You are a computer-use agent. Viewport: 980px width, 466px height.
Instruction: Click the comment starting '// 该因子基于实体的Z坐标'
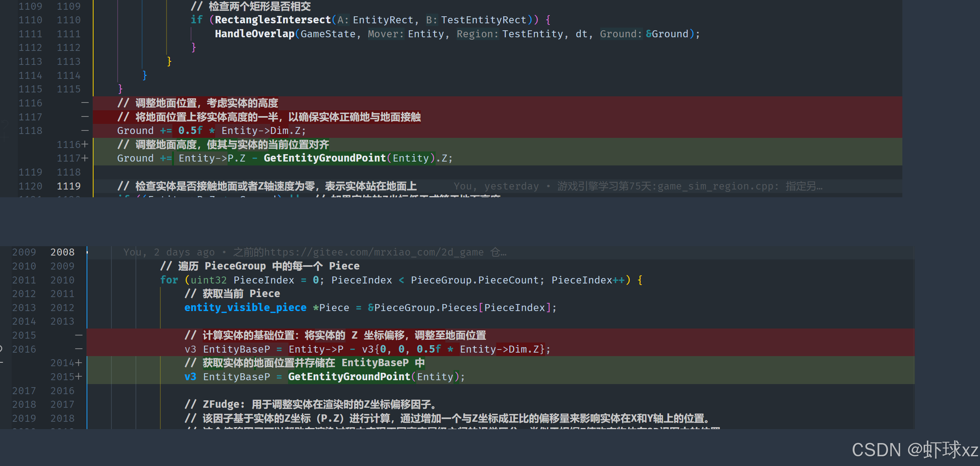tap(448, 418)
